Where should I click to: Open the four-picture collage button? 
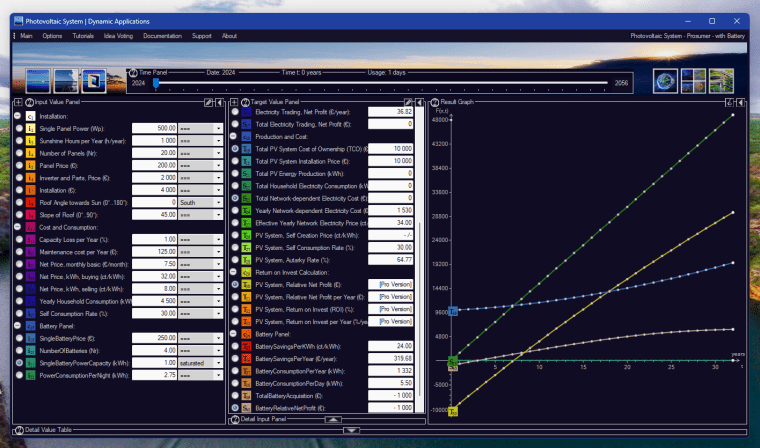click(x=693, y=81)
